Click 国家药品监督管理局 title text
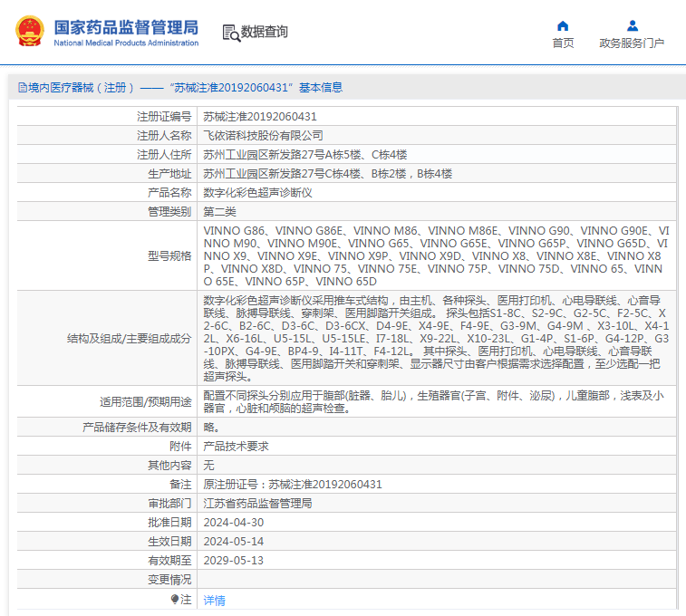 (x=126, y=27)
